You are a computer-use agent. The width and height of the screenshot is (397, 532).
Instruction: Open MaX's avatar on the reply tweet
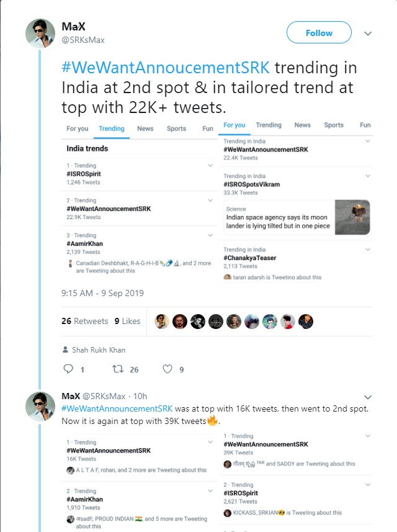40,407
